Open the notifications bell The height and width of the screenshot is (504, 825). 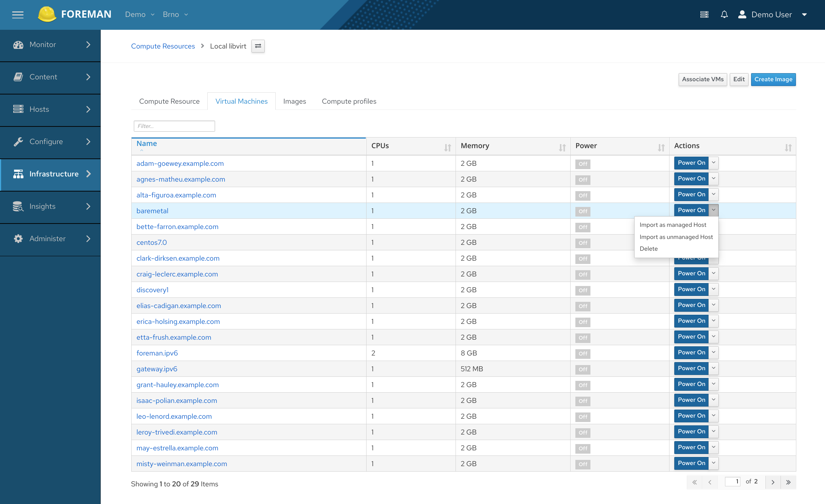(724, 15)
